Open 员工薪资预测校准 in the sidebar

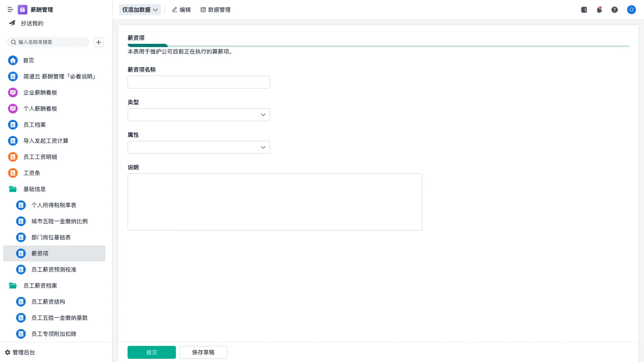click(54, 269)
